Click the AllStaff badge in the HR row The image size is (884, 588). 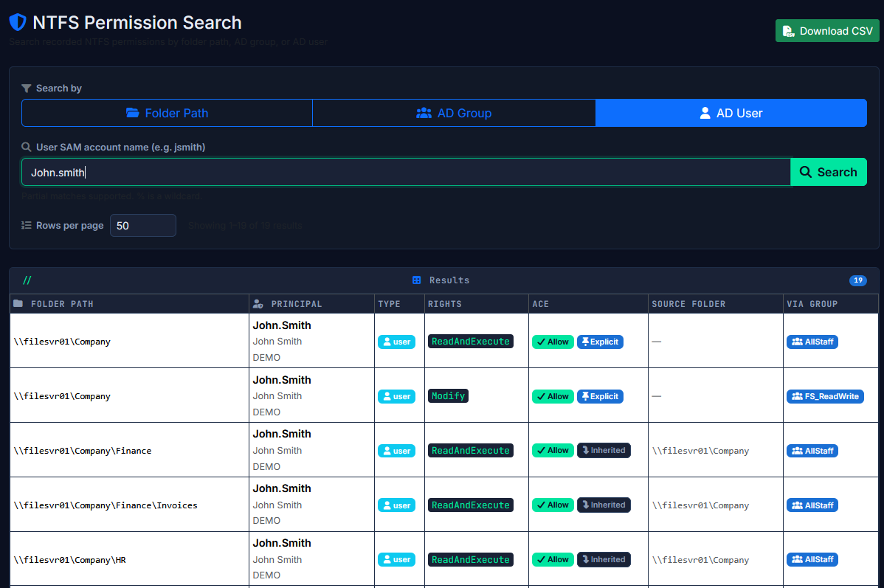coord(812,559)
